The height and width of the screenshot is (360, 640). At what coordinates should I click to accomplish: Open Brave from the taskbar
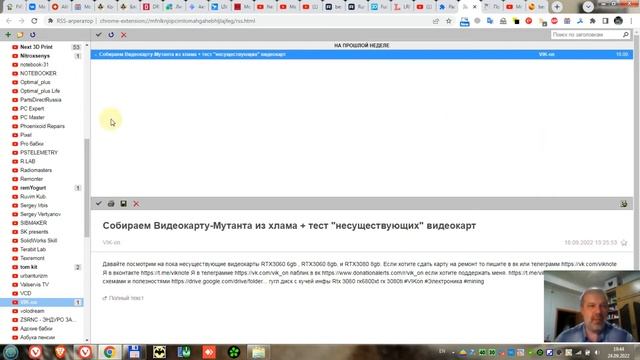(60, 352)
